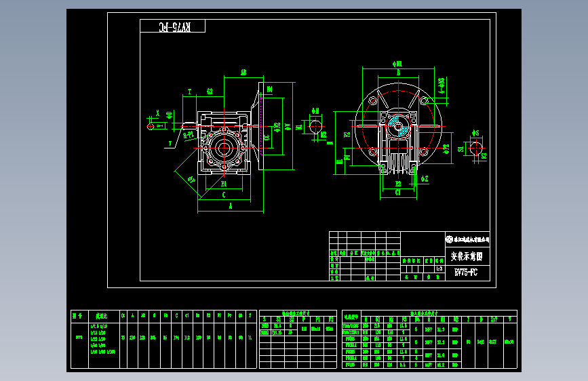
Task: Select the right-side shaft cross-section circle
Action: click(476, 148)
